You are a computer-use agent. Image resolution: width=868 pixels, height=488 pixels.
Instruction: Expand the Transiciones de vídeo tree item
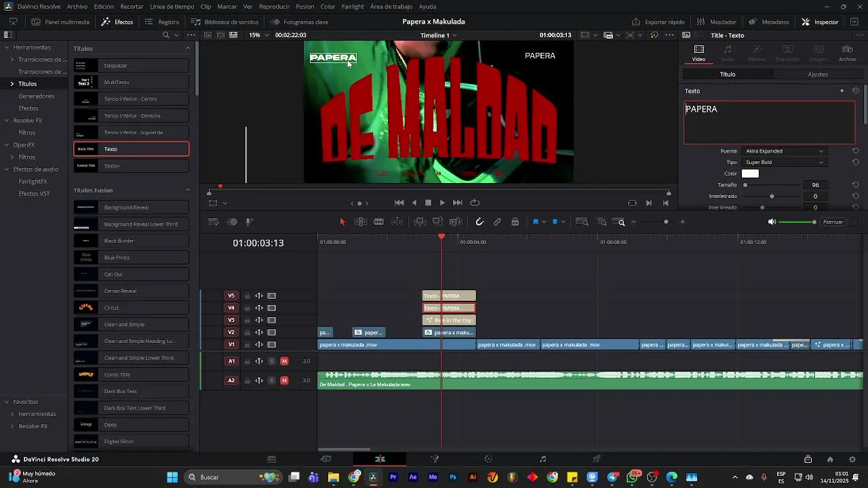coord(12,60)
